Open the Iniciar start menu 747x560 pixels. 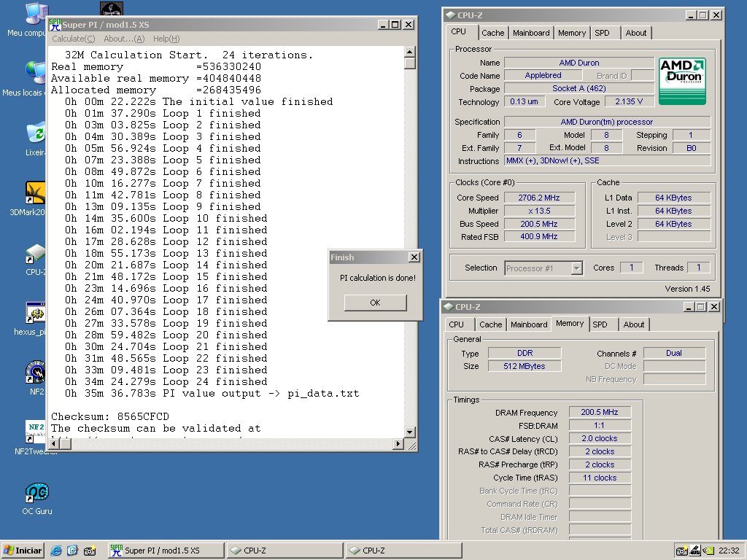click(23, 551)
